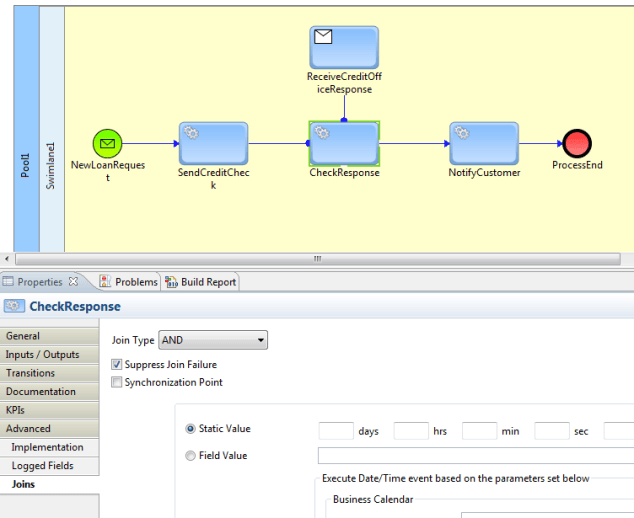Select the CheckResponse task node
634x518 pixels.
(x=344, y=144)
